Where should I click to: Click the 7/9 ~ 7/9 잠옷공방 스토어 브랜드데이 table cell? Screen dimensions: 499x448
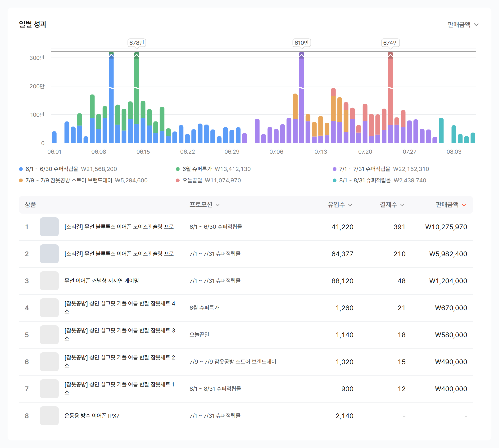click(x=233, y=362)
